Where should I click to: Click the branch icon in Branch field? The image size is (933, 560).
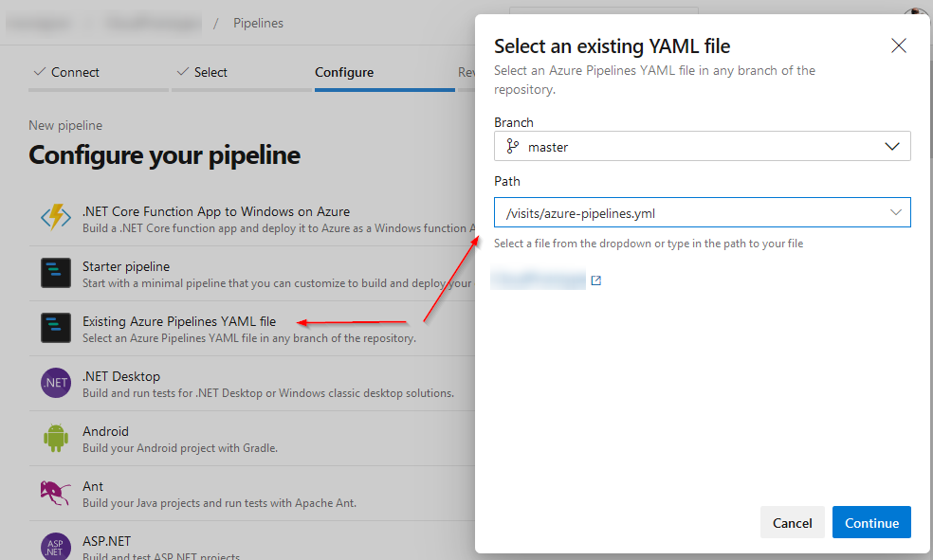[x=513, y=146]
